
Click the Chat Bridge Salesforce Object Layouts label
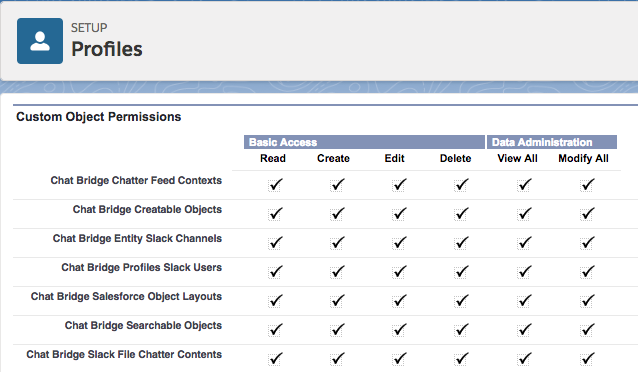126,296
